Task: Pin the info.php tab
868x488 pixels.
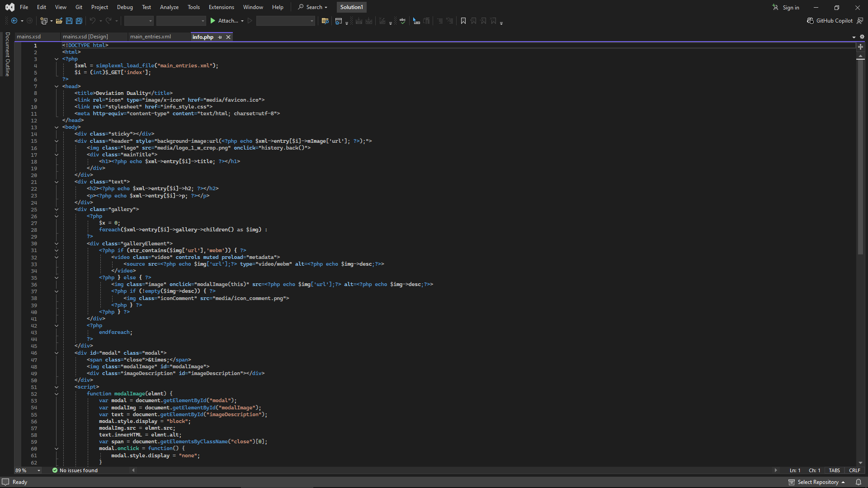Action: [x=220, y=37]
